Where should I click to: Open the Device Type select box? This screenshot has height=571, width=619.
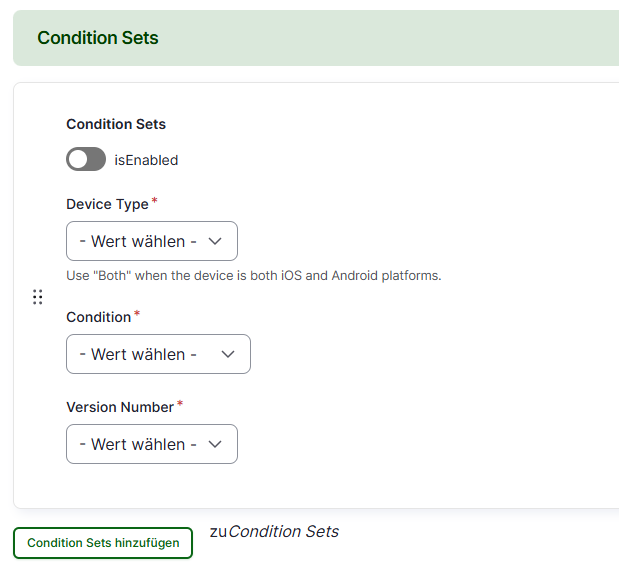point(152,241)
